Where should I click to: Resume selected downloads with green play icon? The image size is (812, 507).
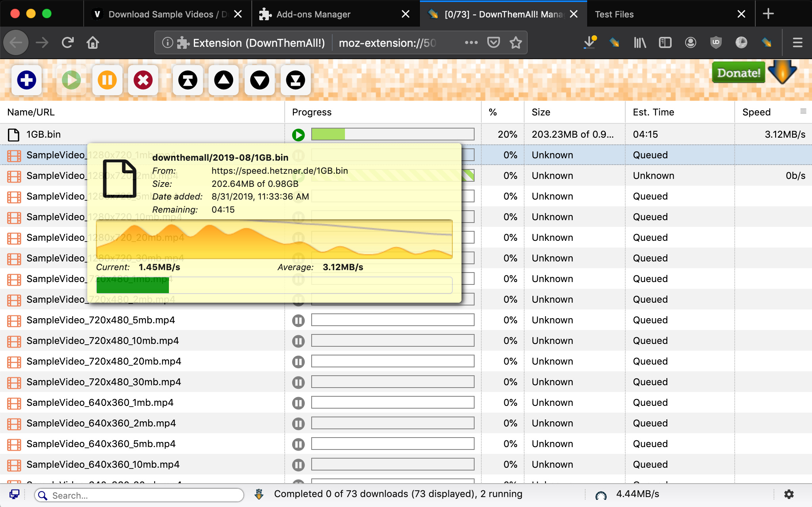tap(71, 80)
